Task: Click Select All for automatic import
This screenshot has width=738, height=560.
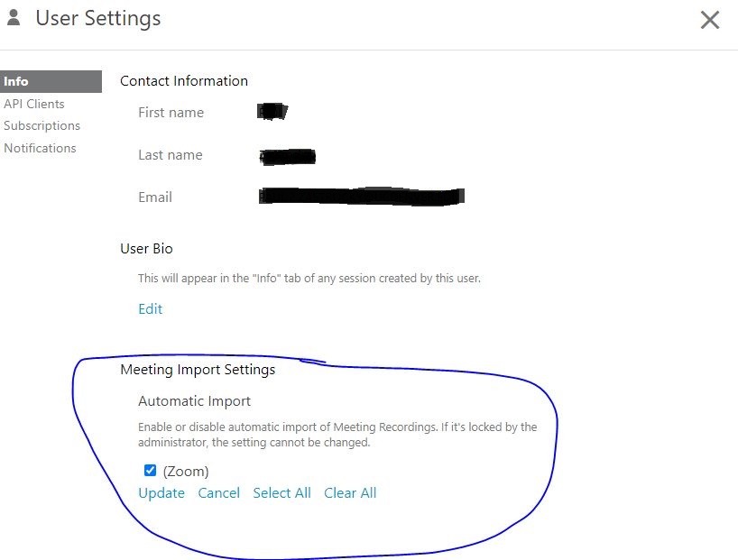Action: click(x=281, y=492)
